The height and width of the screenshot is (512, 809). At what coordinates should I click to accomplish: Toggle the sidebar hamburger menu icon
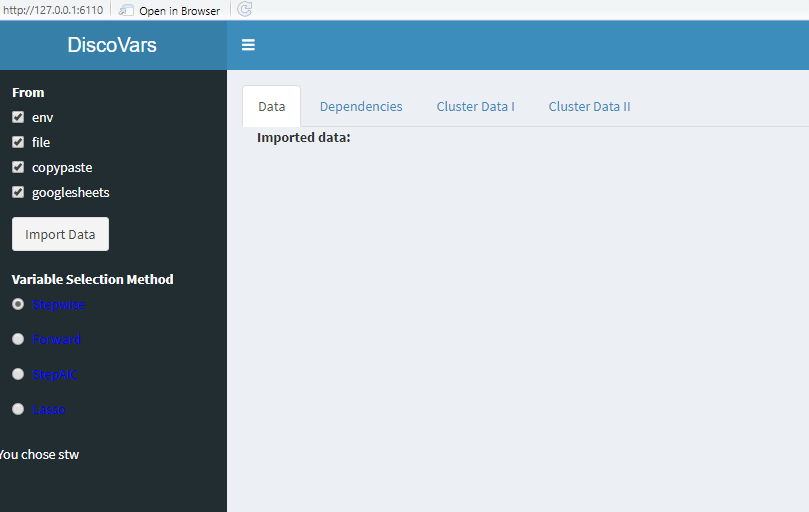click(x=248, y=45)
